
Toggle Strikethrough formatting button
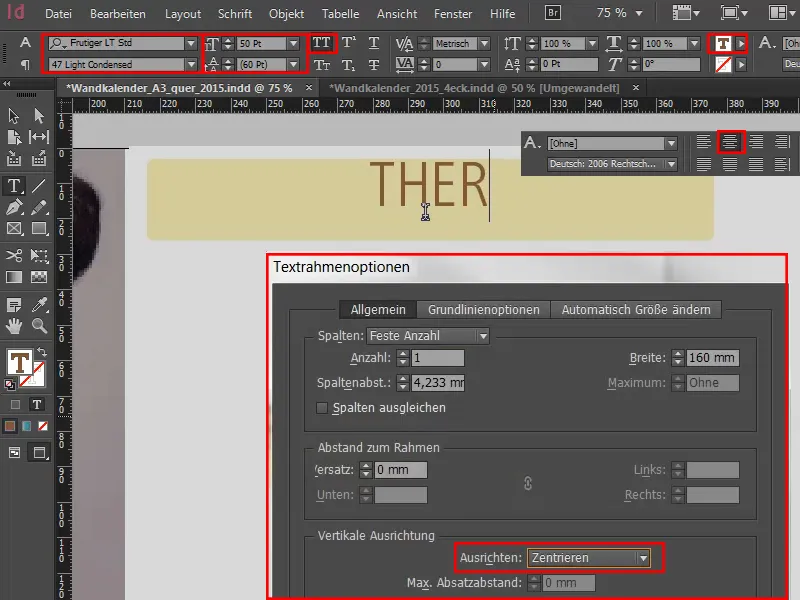[374, 65]
